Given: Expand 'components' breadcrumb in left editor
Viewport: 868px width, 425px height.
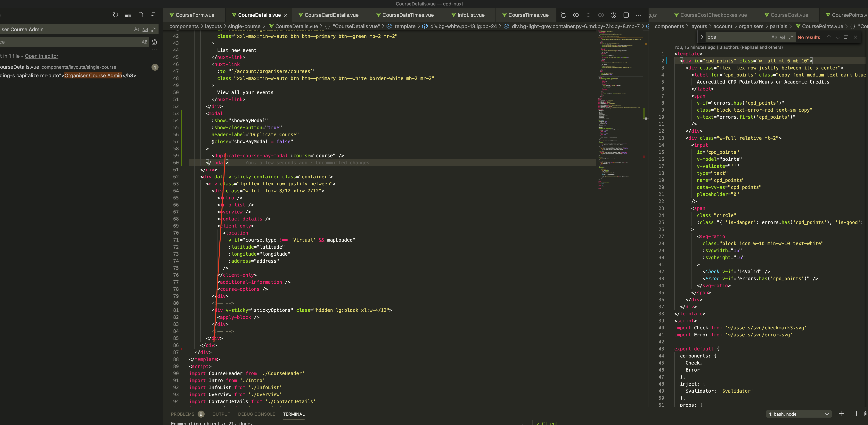Looking at the screenshot, I should click(x=184, y=26).
